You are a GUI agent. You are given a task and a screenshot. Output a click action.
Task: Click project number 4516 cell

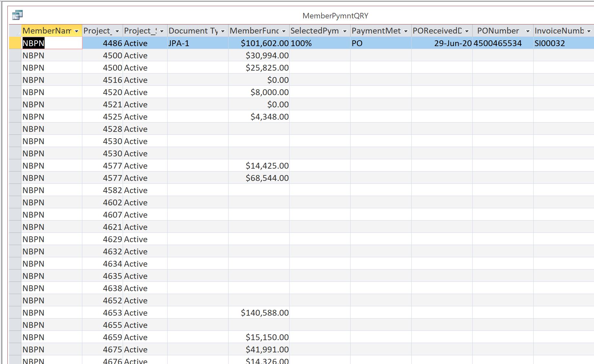pyautogui.click(x=103, y=80)
